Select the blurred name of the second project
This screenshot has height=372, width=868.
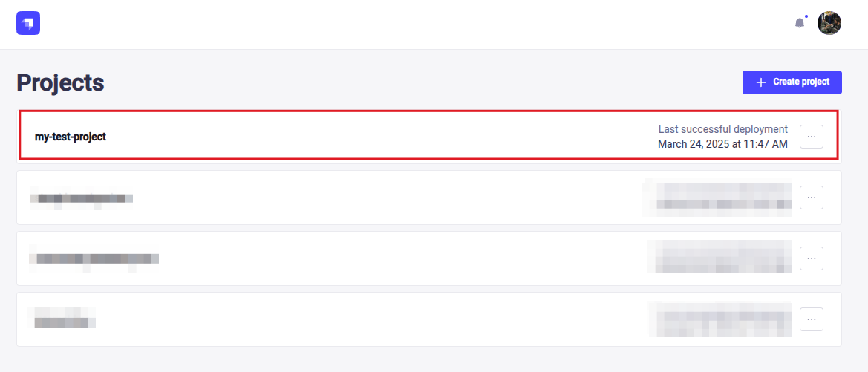[x=82, y=198]
